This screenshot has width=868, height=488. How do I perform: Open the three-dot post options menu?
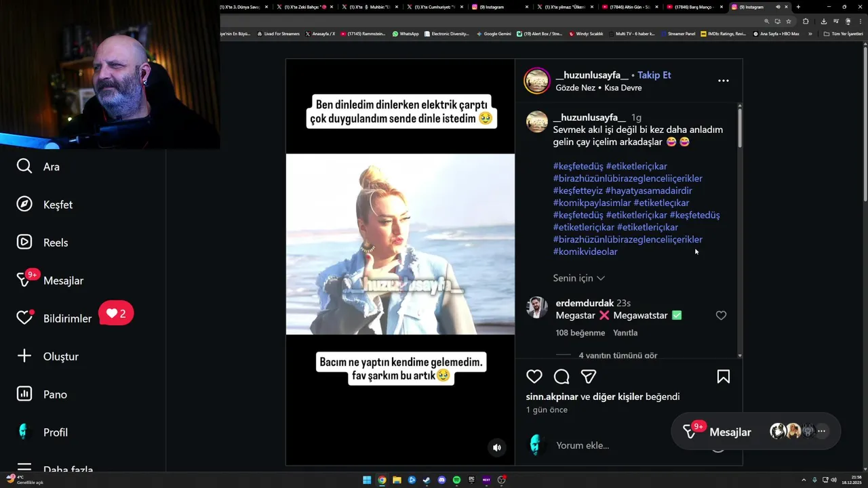point(724,81)
